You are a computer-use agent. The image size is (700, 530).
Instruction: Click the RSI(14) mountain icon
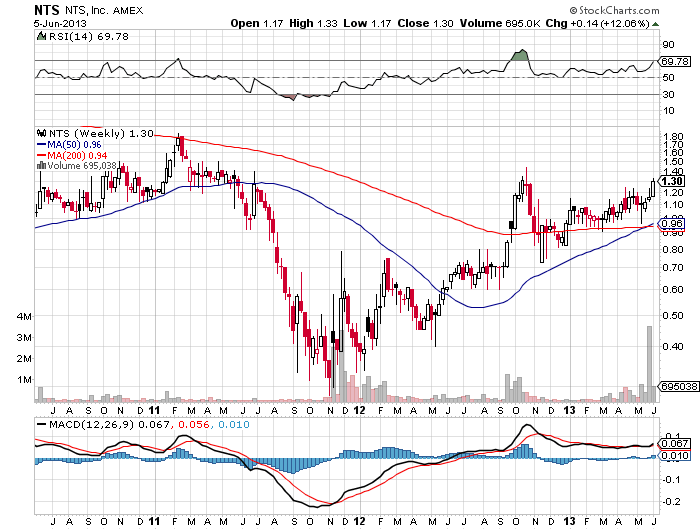point(41,36)
